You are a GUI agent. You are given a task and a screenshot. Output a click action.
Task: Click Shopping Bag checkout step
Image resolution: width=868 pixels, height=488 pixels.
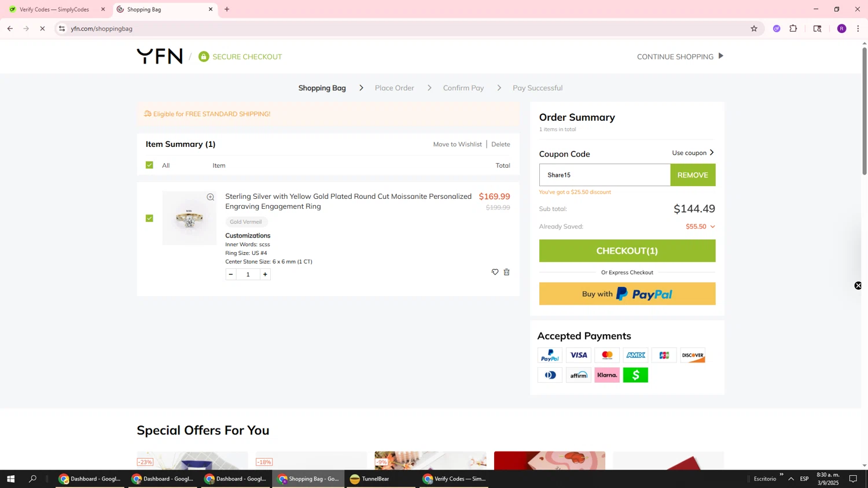322,88
